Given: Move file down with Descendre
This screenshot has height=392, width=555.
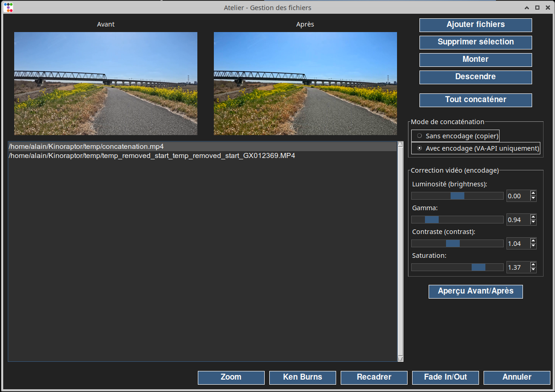Looking at the screenshot, I should click(475, 77).
